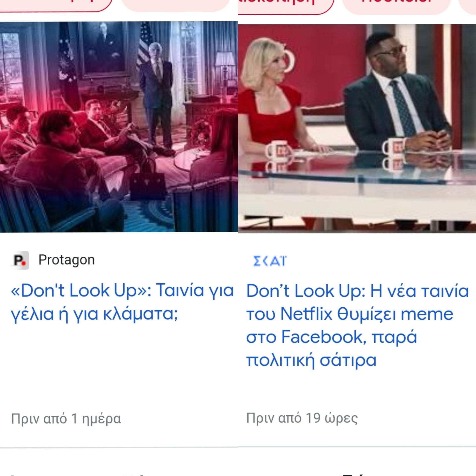Select the filled pink chip beside the top-left chip

tap(176, 5)
